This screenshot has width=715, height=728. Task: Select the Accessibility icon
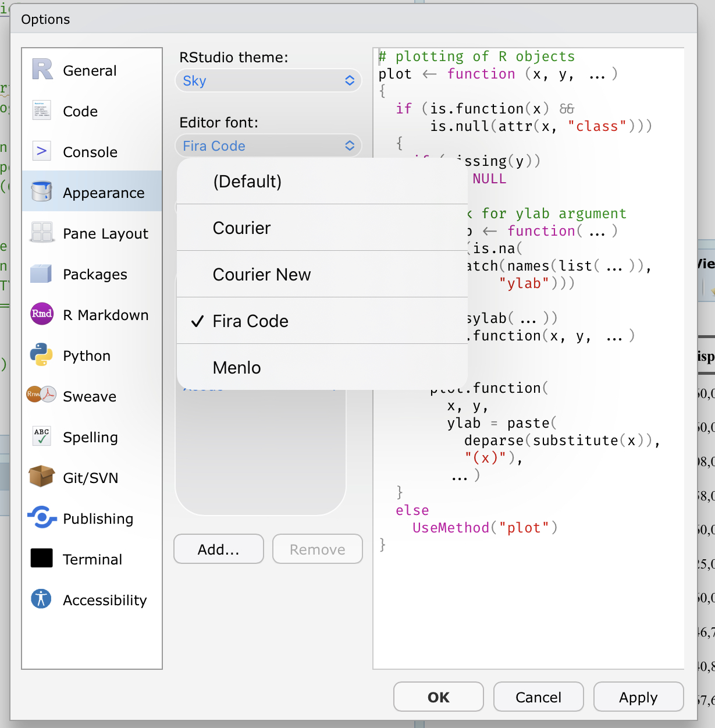[41, 599]
